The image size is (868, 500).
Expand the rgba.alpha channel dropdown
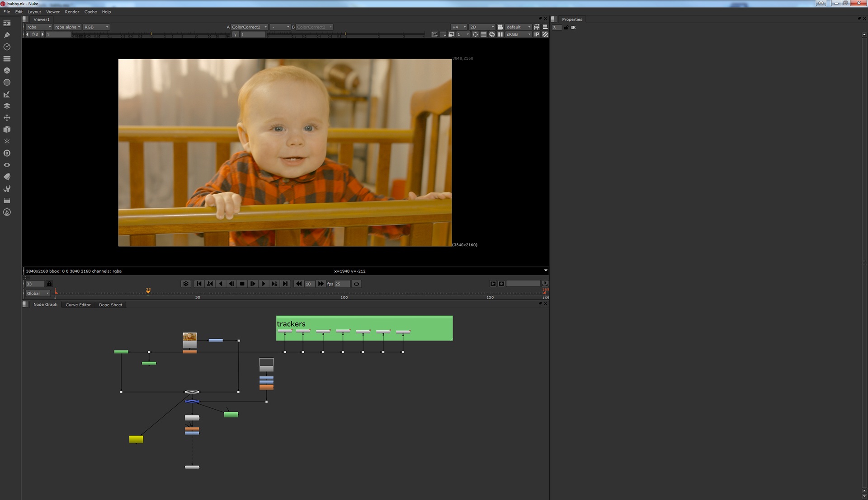(67, 27)
